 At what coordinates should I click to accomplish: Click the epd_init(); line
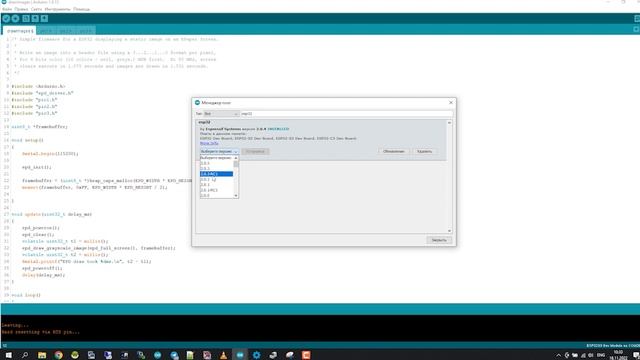[37, 167]
